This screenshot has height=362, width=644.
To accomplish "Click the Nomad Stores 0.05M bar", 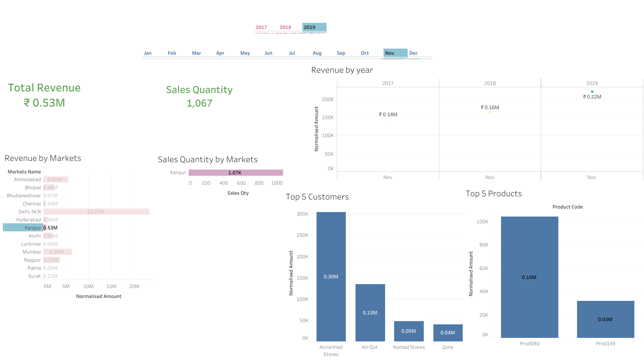I will [409, 331].
